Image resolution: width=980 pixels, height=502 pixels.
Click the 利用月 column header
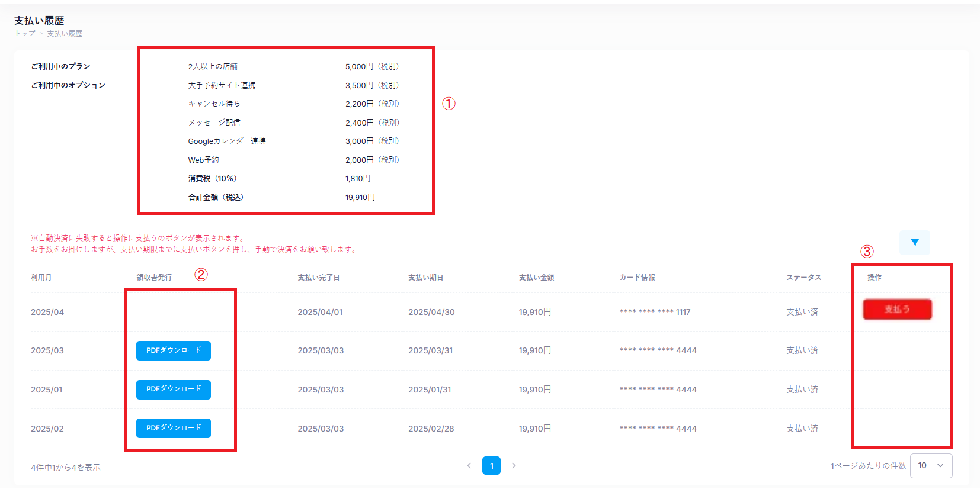click(41, 278)
